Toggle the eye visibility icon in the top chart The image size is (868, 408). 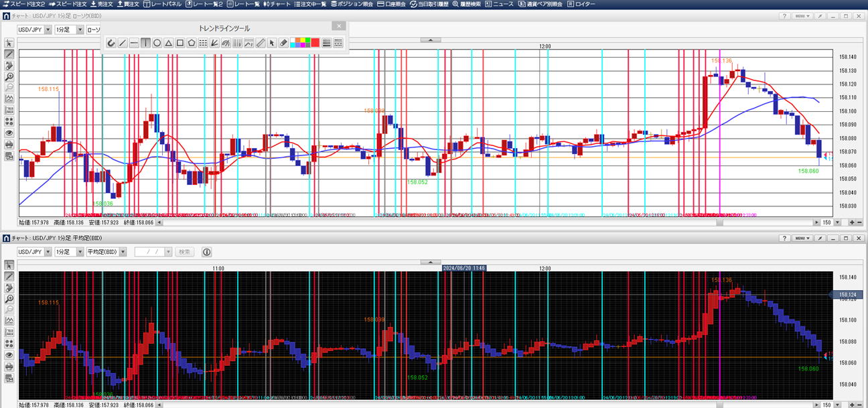tap(9, 133)
